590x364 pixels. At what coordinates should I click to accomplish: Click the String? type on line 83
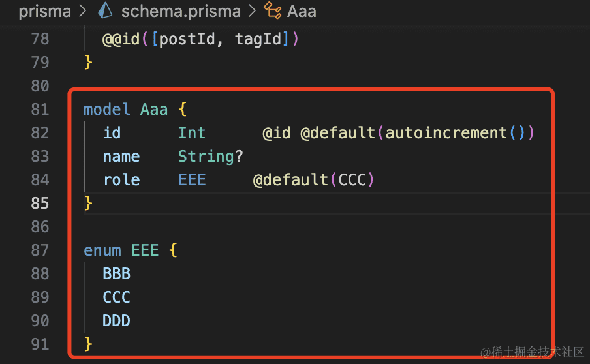(x=211, y=156)
